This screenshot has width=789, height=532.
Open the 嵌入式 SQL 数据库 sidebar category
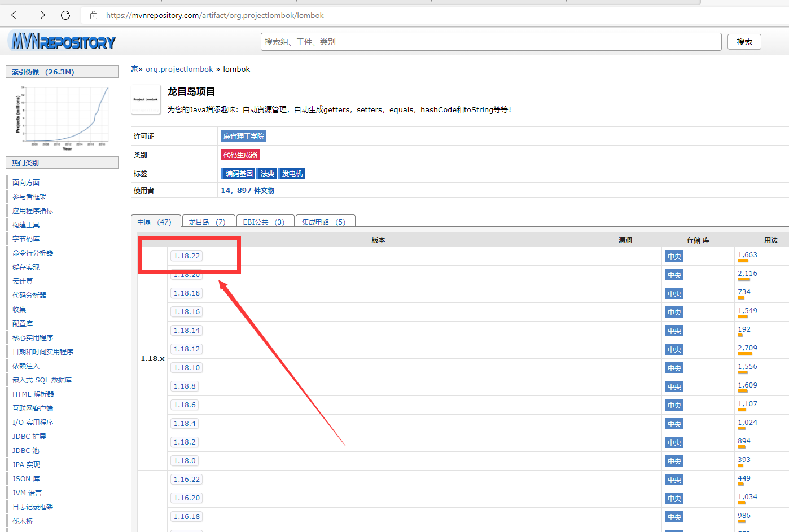42,380
